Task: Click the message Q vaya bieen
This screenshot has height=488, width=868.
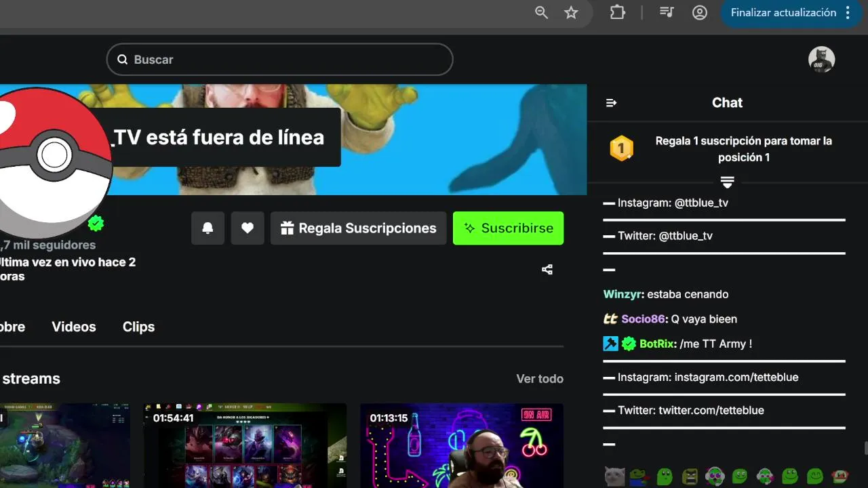Action: coord(704,319)
